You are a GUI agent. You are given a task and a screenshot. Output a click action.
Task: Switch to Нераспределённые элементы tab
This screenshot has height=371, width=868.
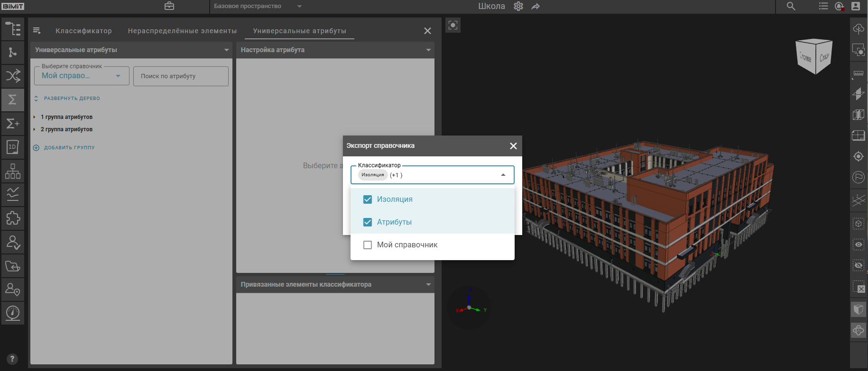click(x=182, y=31)
